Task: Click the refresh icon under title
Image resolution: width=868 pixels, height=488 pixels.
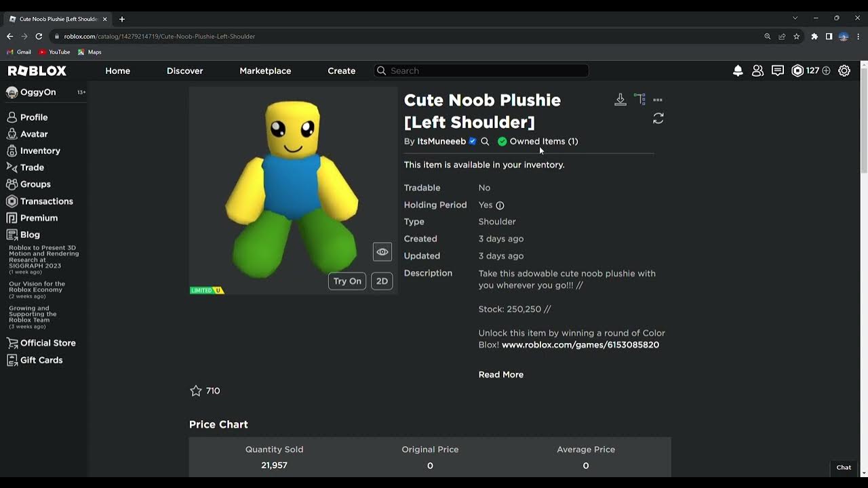Action: (x=658, y=119)
